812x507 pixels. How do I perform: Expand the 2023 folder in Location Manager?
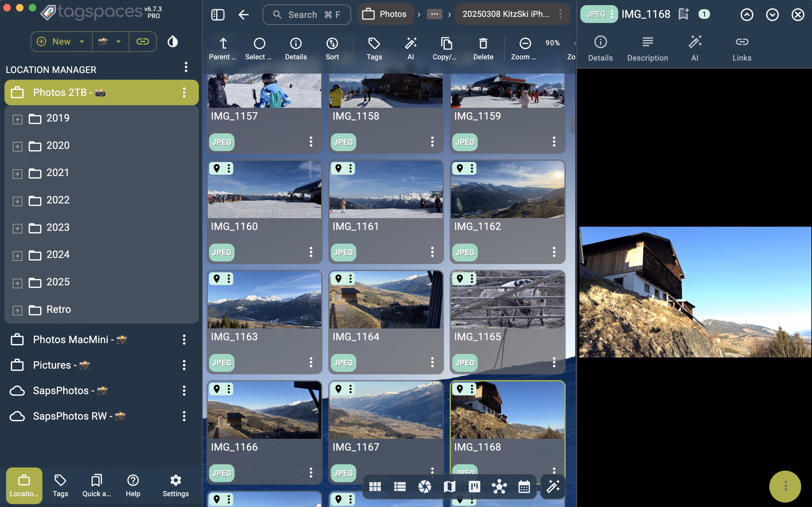[17, 228]
